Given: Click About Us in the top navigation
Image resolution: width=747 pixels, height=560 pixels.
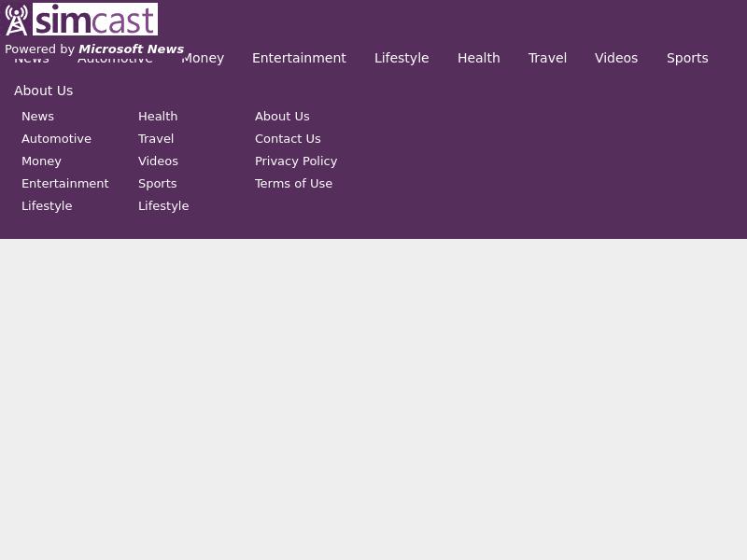Looking at the screenshot, I should pyautogui.click(x=43, y=91).
